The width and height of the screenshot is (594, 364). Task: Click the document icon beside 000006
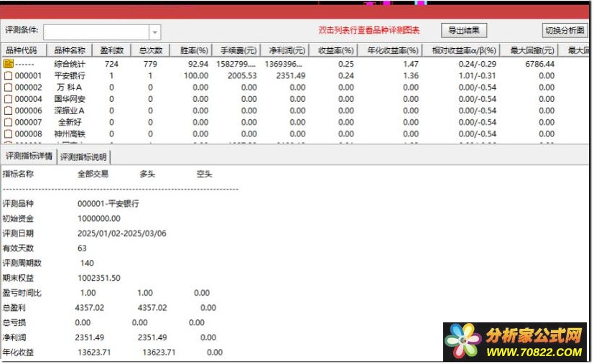point(8,111)
